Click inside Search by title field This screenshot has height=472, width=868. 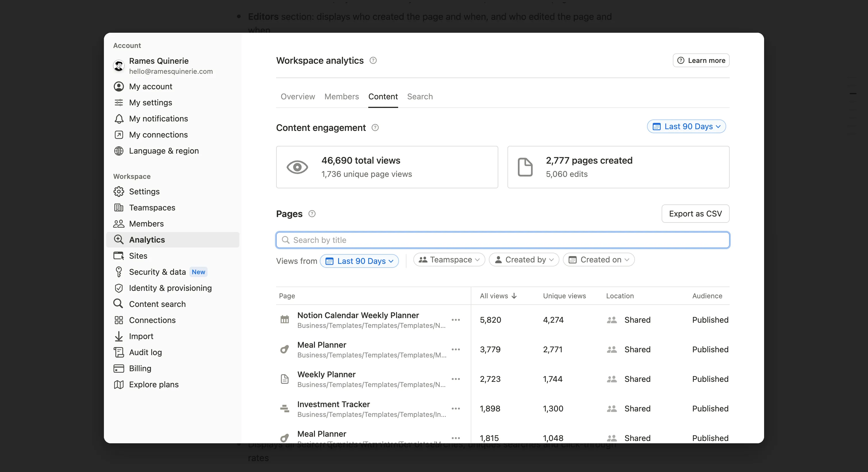pos(503,240)
